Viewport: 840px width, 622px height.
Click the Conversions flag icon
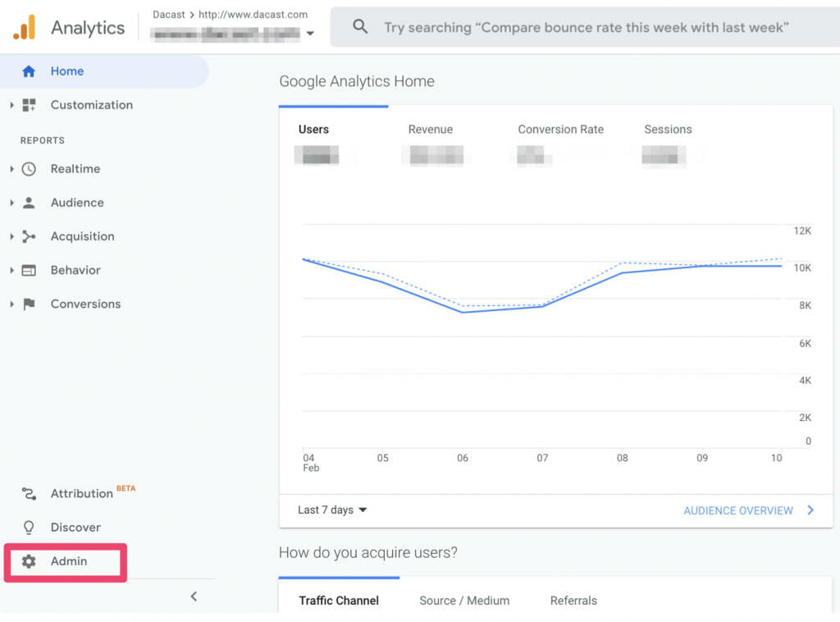click(x=29, y=304)
